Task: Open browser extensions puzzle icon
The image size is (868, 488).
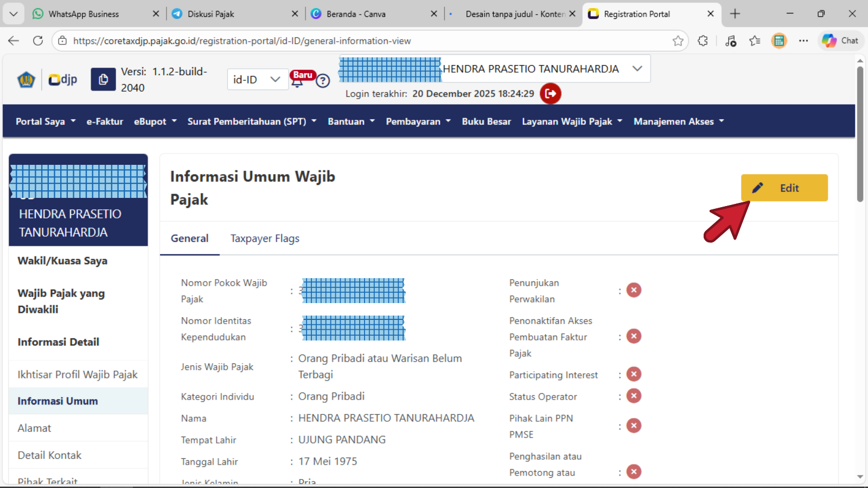Action: (x=703, y=41)
